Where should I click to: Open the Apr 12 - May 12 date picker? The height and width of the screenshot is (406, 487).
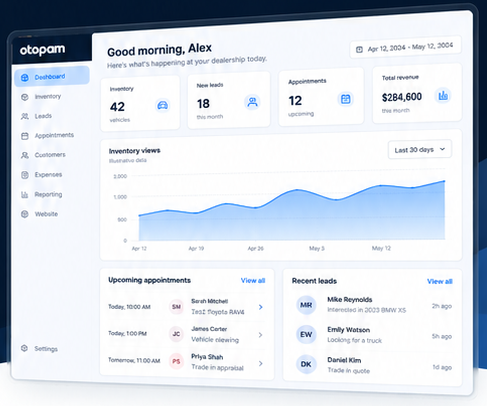406,47
